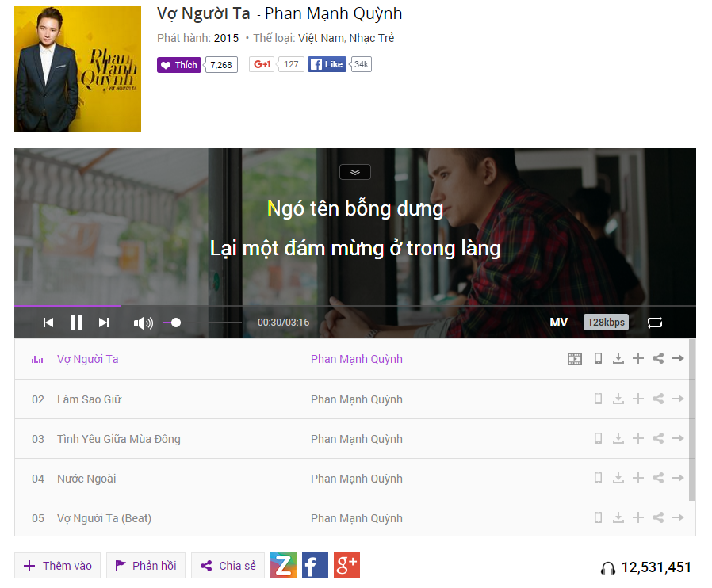The image size is (712, 588).
Task: Set Vợ Người Ta (Beat) as ringtone via phone icon
Action: [x=598, y=517]
